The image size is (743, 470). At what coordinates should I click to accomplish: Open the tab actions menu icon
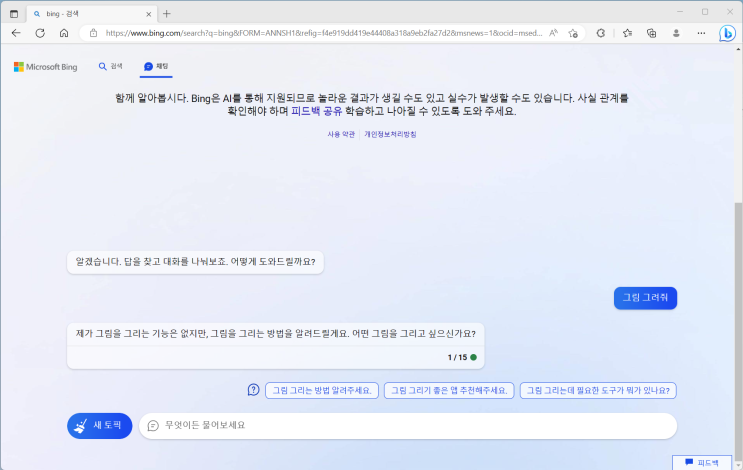coord(14,14)
